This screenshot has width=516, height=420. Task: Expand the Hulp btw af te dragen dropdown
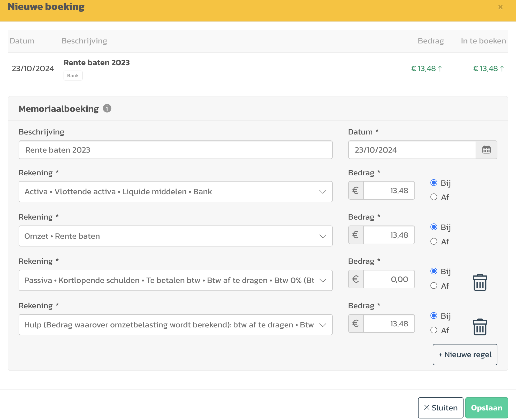(x=175, y=325)
